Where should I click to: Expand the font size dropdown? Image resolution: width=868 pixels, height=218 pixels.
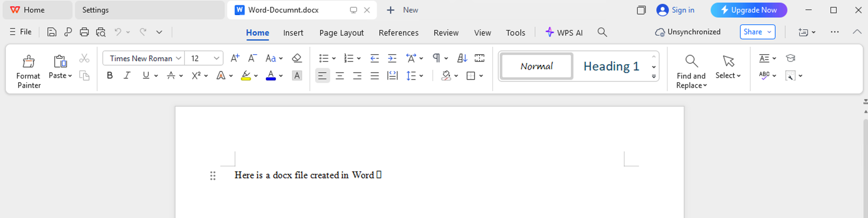(x=216, y=58)
